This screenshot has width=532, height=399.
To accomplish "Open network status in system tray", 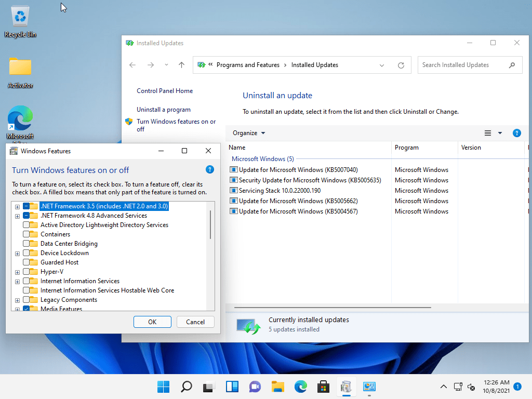I will pos(458,387).
